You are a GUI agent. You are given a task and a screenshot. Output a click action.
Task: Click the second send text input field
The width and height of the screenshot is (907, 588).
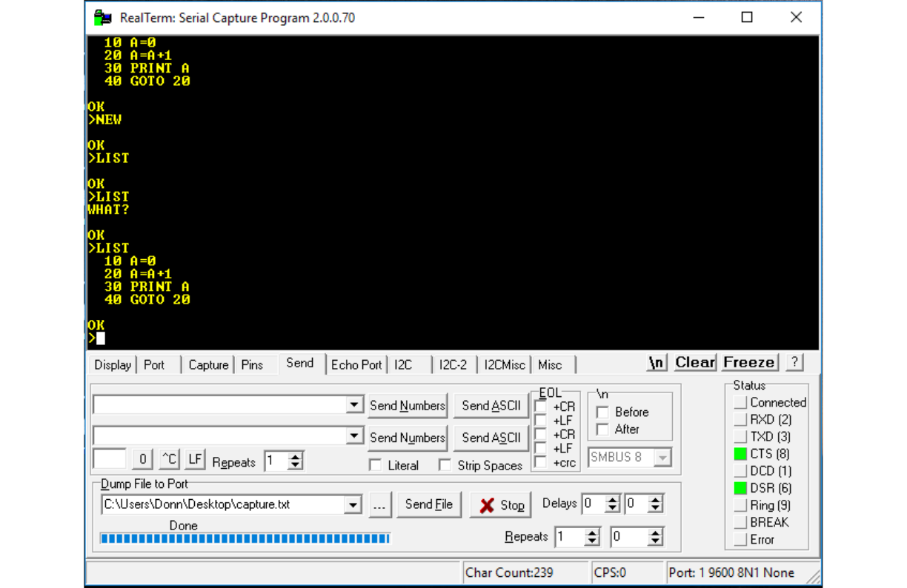(220, 436)
